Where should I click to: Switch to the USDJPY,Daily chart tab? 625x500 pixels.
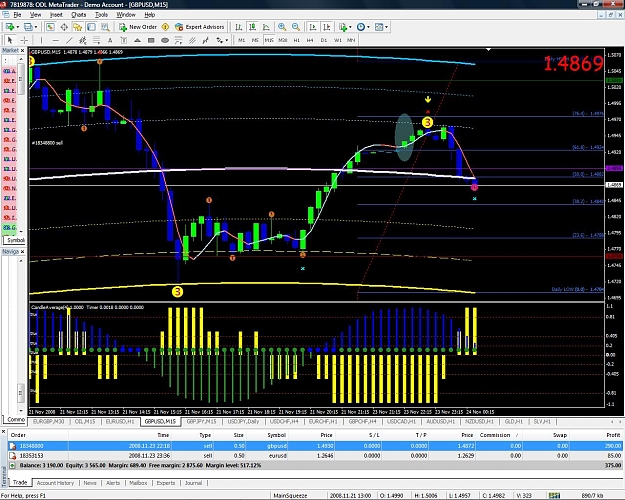[x=243, y=421]
